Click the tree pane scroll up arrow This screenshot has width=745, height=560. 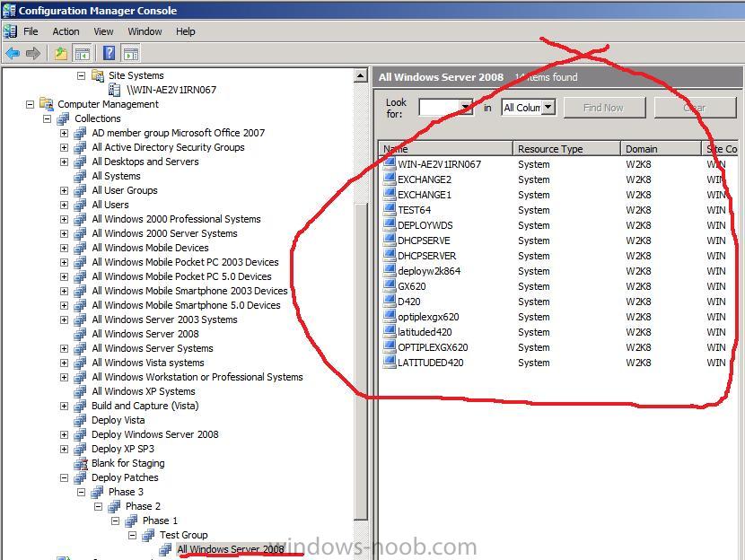pos(361,75)
